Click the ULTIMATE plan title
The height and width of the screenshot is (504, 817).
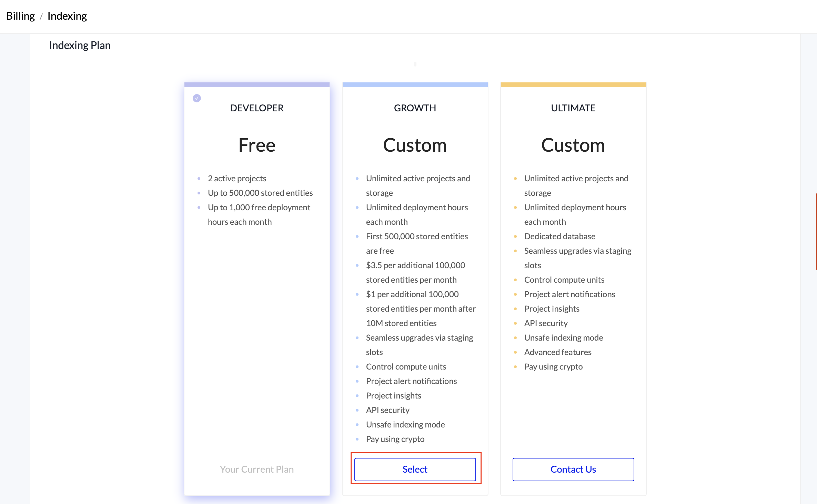[573, 108]
